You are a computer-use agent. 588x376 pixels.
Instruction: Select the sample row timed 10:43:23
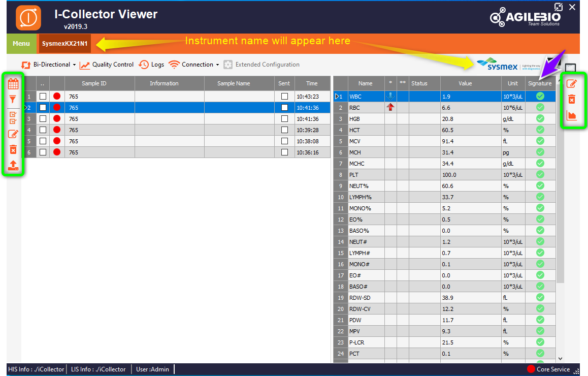click(176, 97)
